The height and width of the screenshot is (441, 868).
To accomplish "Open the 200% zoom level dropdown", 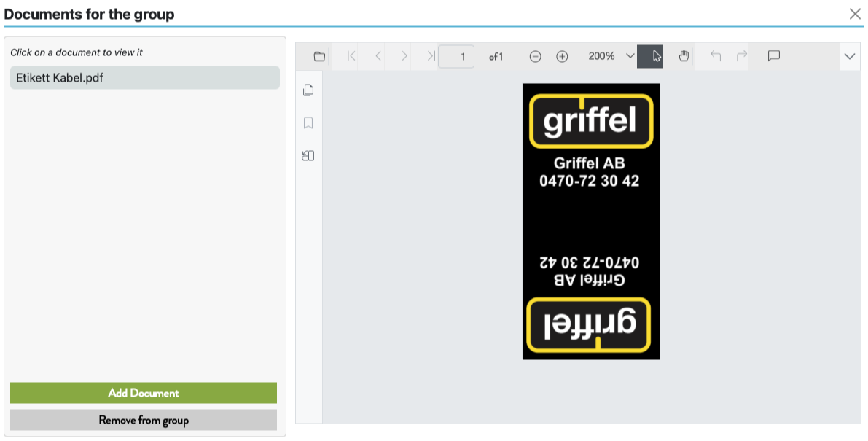I will pyautogui.click(x=630, y=56).
